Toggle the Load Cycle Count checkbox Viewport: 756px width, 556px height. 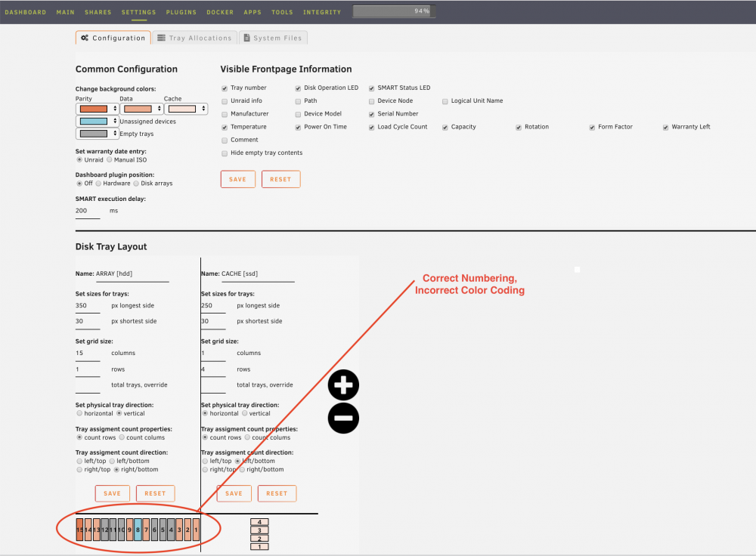(372, 127)
